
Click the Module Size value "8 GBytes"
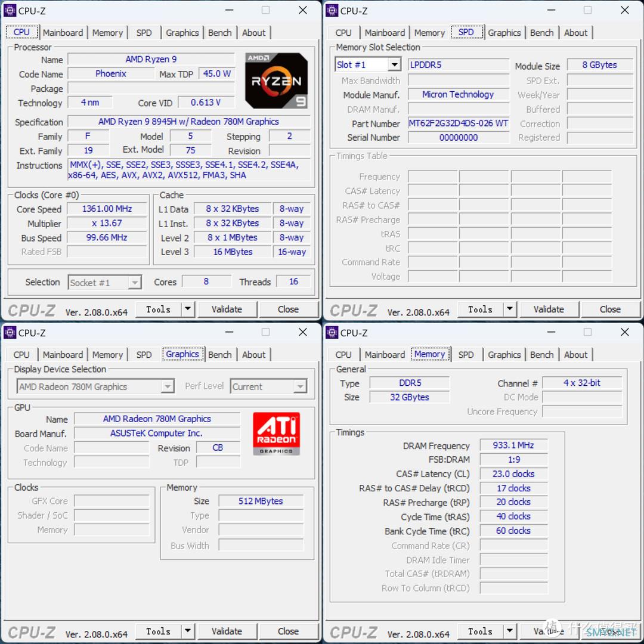(x=600, y=65)
